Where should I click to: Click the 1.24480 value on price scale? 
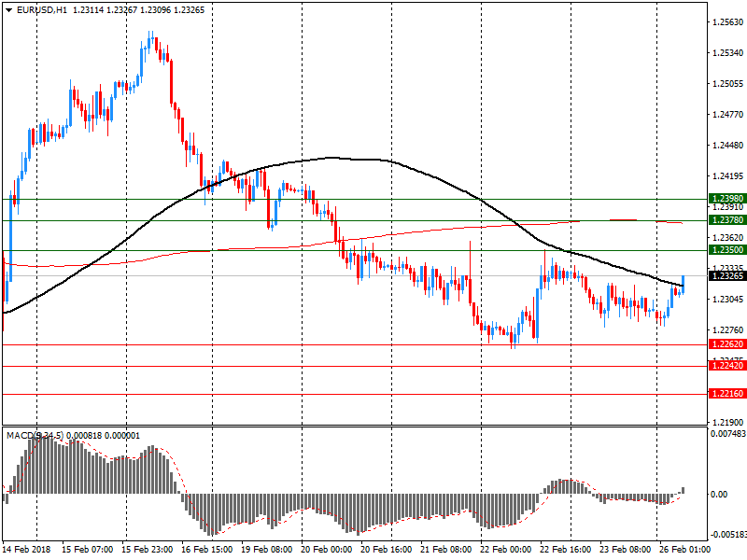coord(726,145)
